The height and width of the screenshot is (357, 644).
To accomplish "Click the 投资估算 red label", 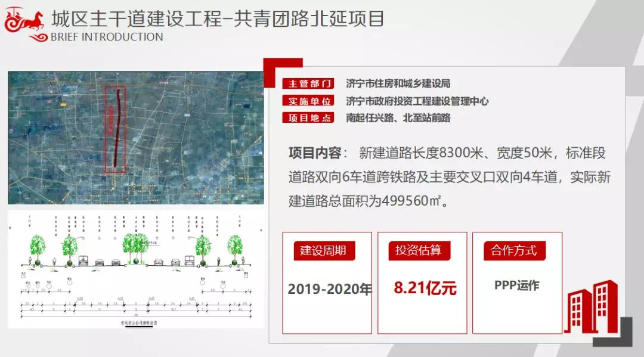I will pos(419,251).
